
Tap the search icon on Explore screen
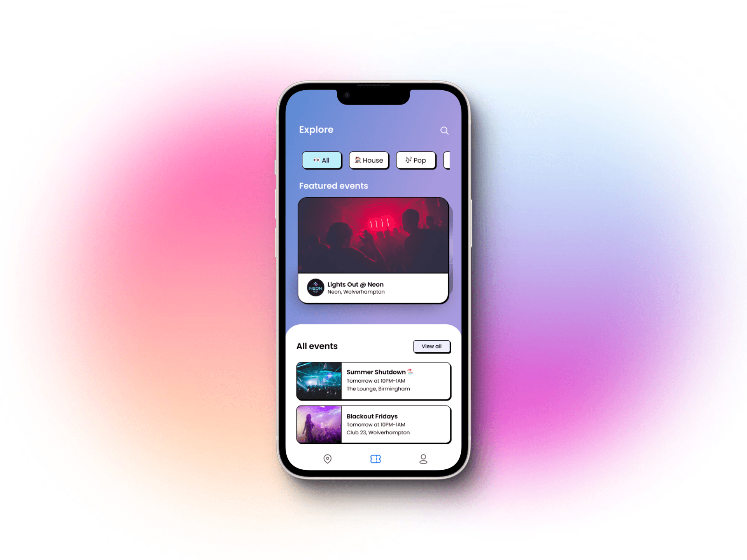click(x=444, y=130)
